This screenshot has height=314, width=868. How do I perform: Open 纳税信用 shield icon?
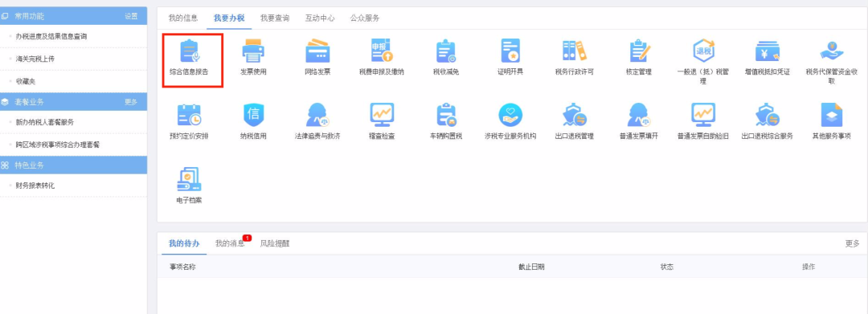pyautogui.click(x=253, y=115)
